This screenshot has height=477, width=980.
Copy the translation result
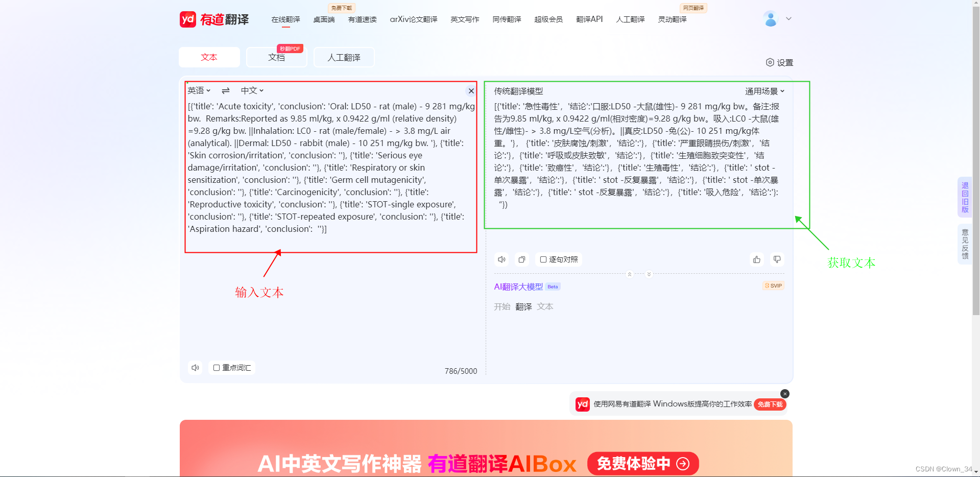coord(521,259)
